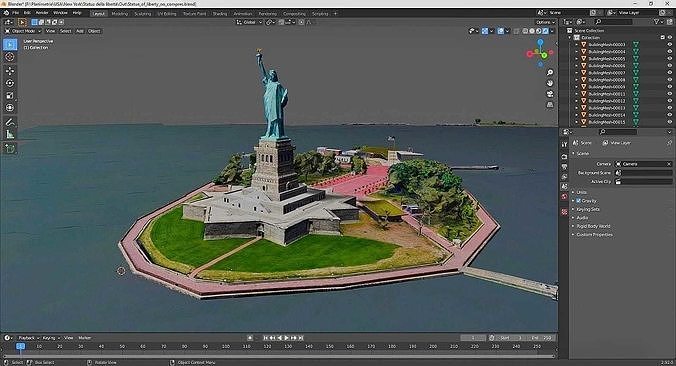Open the Render properties tab
The height and width of the screenshot is (366, 676).
(x=564, y=156)
